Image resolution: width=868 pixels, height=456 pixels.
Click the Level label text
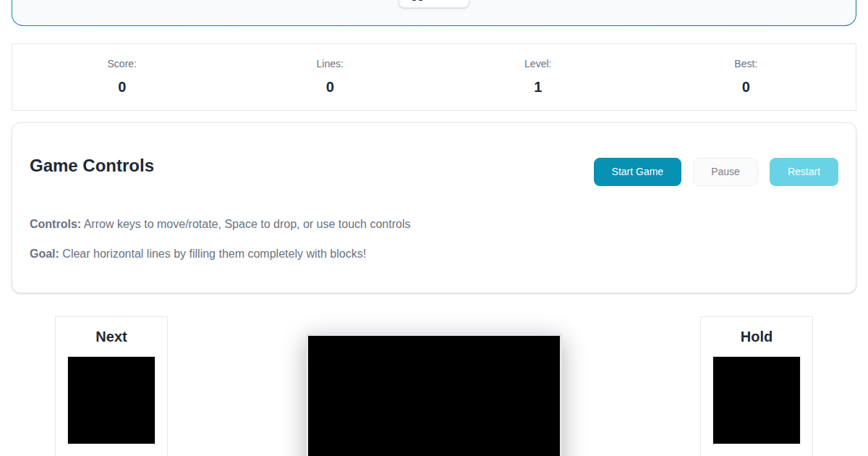(x=537, y=64)
